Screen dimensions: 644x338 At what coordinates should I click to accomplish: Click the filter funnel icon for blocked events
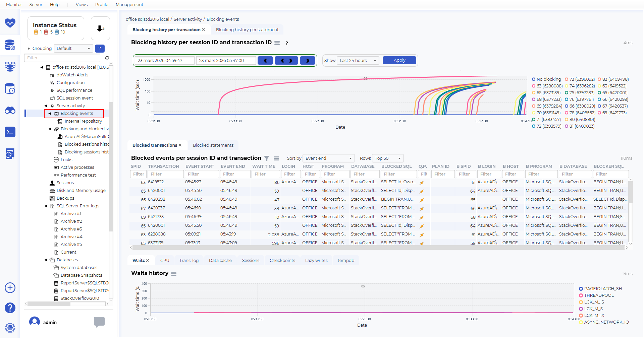coord(267,158)
